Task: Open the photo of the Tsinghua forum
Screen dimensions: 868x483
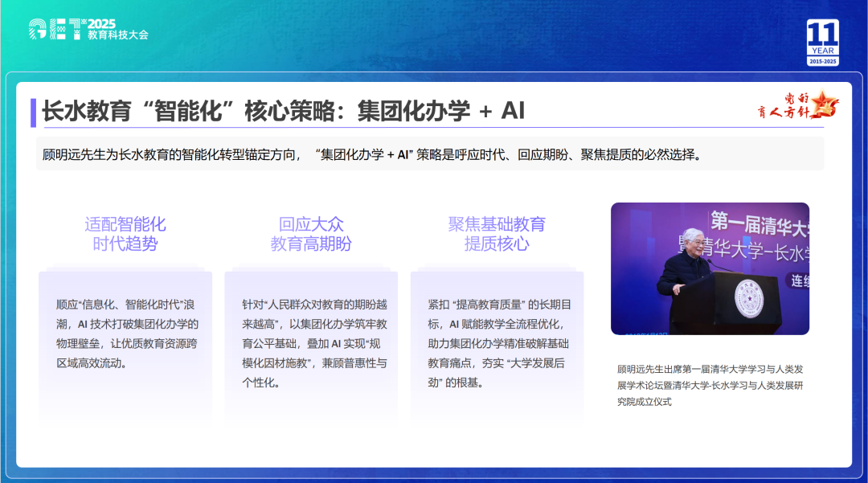Action: point(710,268)
